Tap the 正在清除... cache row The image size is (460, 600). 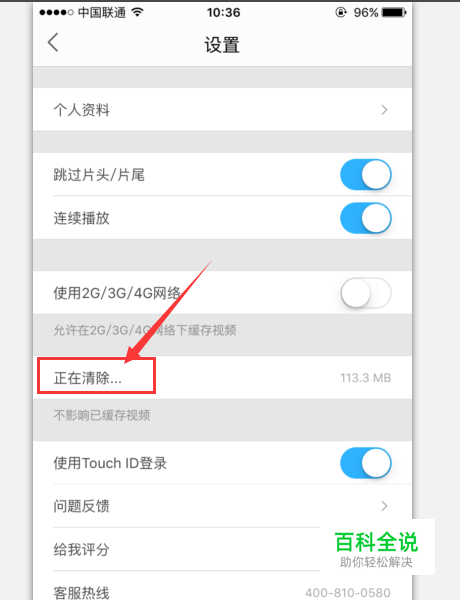[222, 378]
